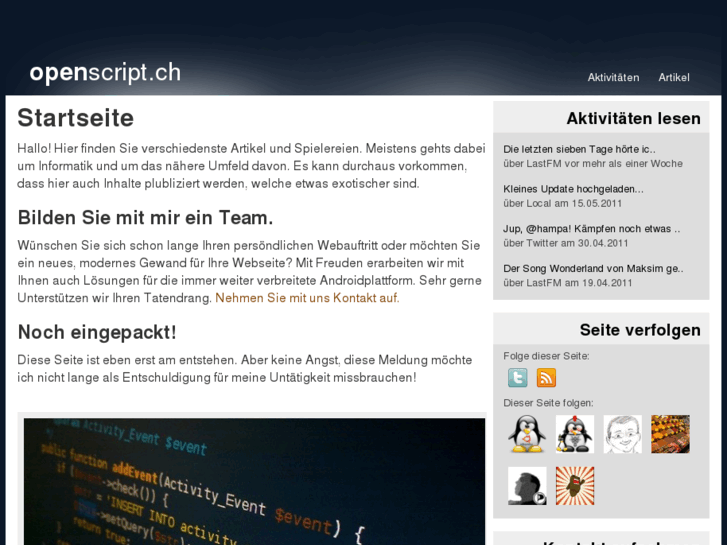Go to the Artikel navigation item

tap(674, 77)
